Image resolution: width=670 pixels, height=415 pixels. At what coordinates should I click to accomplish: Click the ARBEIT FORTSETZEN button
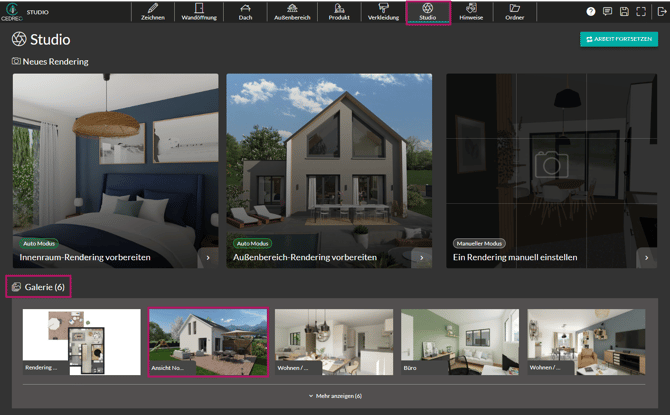click(x=619, y=39)
